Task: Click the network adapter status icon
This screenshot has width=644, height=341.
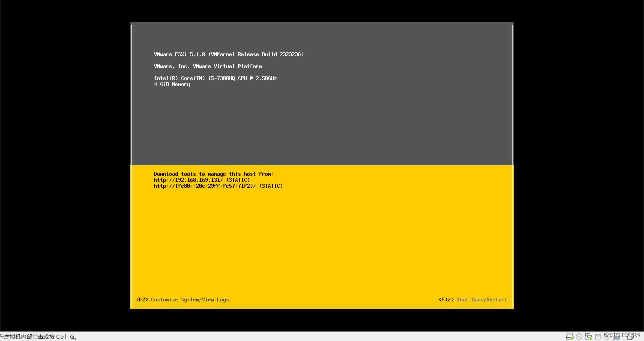Action: pyautogui.click(x=589, y=337)
